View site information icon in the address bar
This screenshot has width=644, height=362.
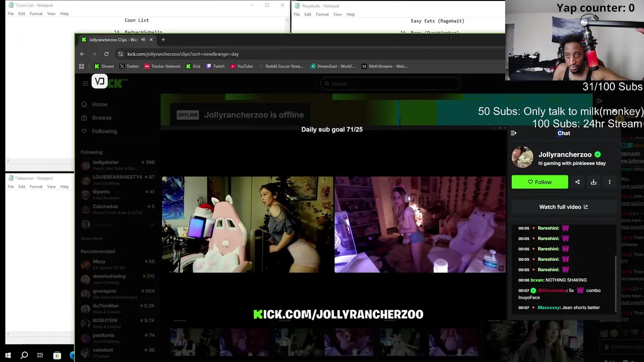120,54
